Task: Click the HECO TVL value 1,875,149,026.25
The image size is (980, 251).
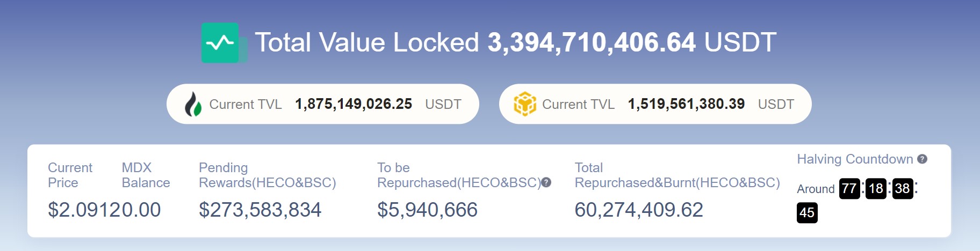Action: (354, 104)
